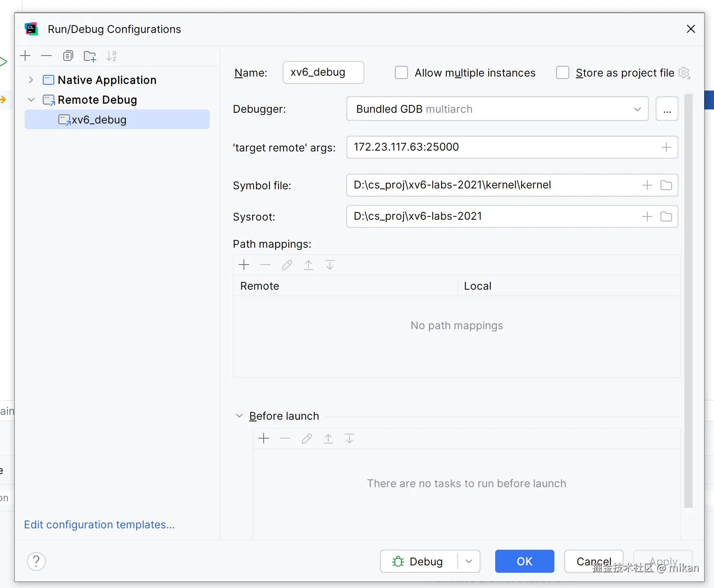Click the browse folder icon for Sysroot
The image size is (714, 588).
666,216
